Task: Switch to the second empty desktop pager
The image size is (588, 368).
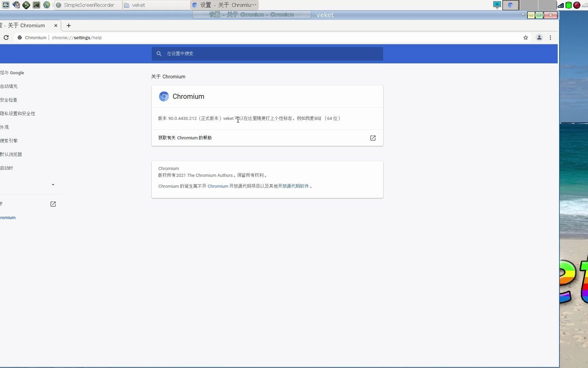Action: point(529,5)
